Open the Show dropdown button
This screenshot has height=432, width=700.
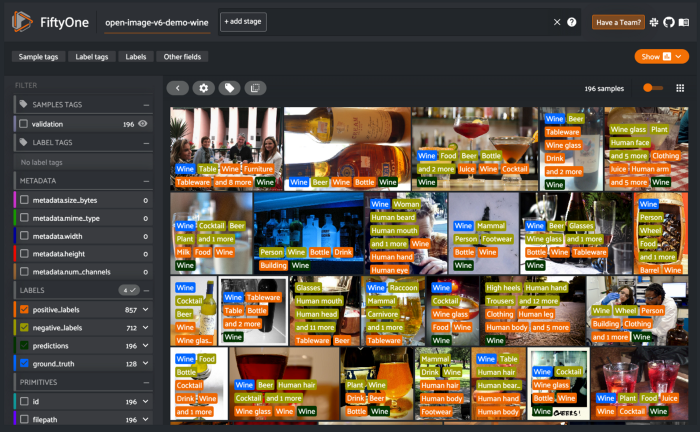click(x=662, y=57)
